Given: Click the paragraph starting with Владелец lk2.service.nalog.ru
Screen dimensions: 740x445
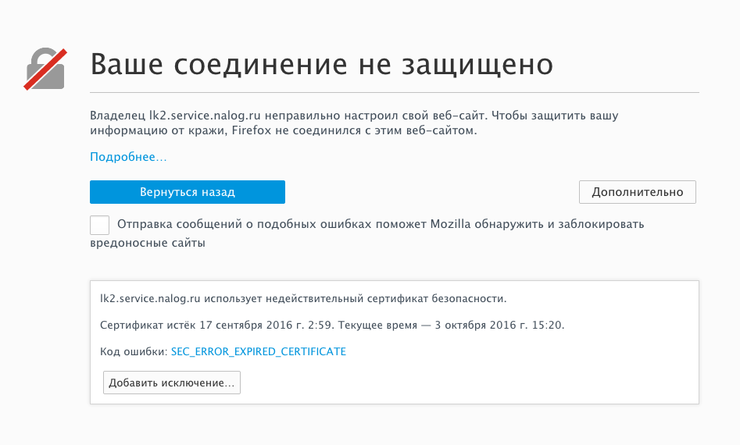Looking at the screenshot, I should [x=354, y=123].
